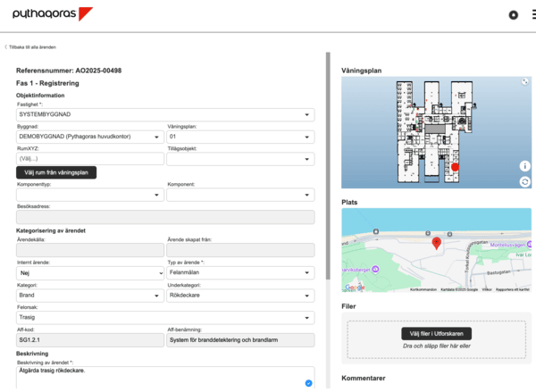This screenshot has height=392, width=536.
Task: Click the Ärende skapat från field
Action: pyautogui.click(x=240, y=250)
